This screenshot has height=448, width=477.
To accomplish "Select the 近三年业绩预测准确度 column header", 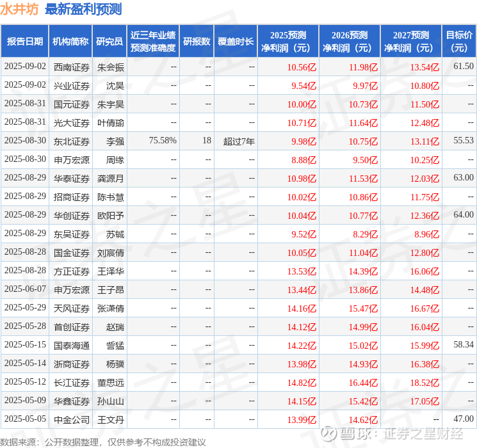I will (x=153, y=42).
